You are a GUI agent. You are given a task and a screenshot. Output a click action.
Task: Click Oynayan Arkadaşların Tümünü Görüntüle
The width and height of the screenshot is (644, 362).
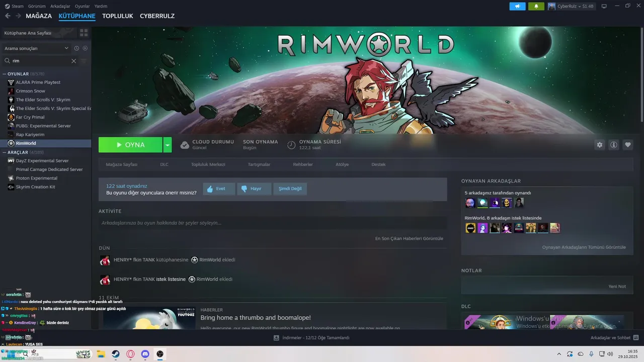pos(584,247)
